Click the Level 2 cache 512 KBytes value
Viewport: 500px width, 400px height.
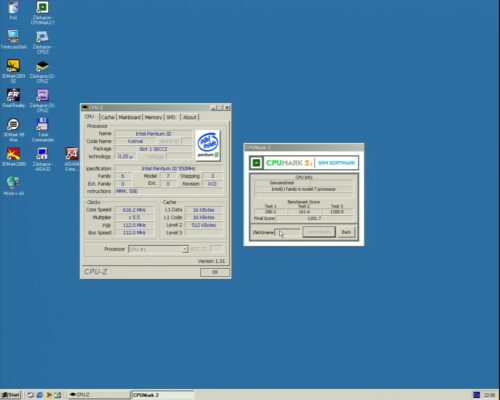point(204,225)
